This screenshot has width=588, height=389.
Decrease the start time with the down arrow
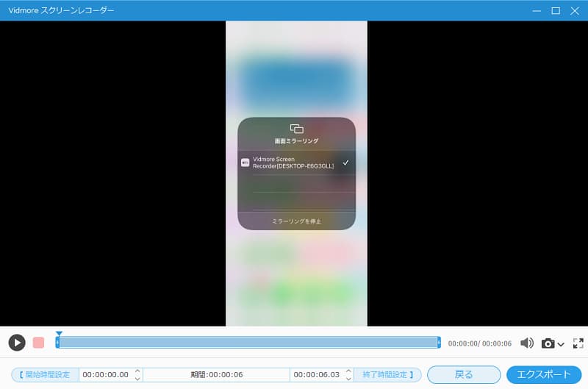coord(137,379)
